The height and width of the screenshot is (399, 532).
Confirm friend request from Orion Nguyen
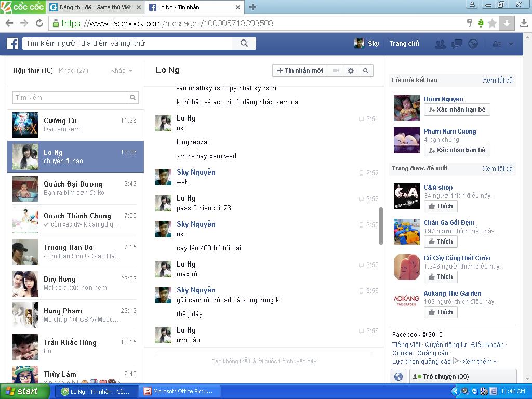point(457,110)
